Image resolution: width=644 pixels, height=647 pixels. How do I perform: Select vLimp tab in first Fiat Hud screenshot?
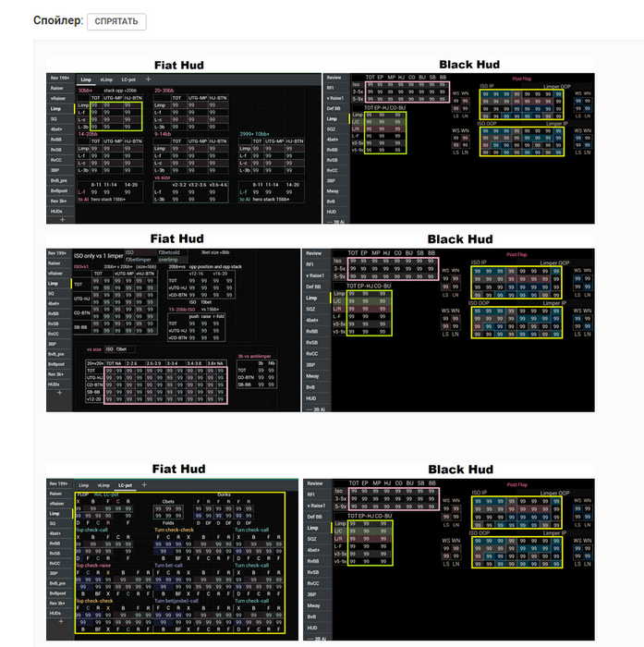(x=106, y=79)
